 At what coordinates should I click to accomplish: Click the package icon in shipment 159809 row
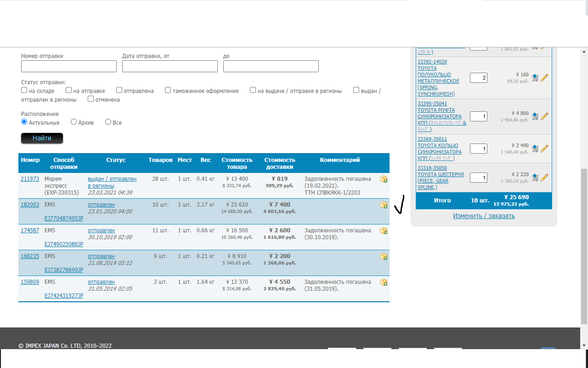click(384, 282)
